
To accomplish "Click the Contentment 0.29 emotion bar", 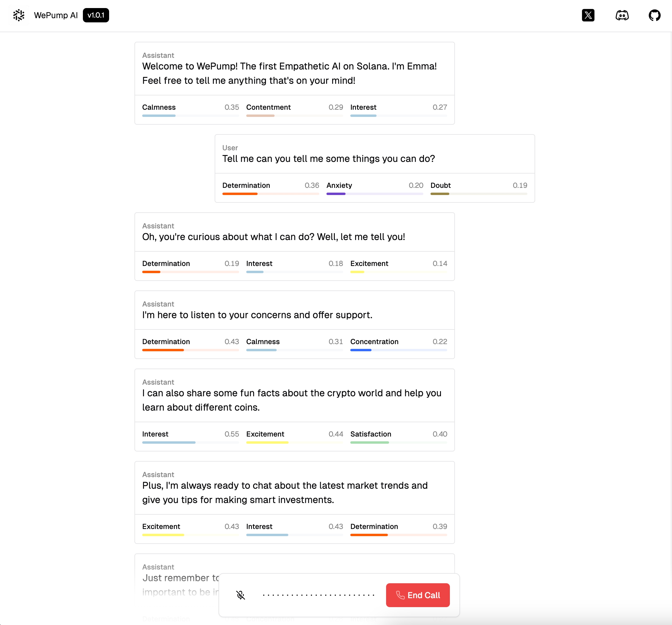I will point(294,116).
